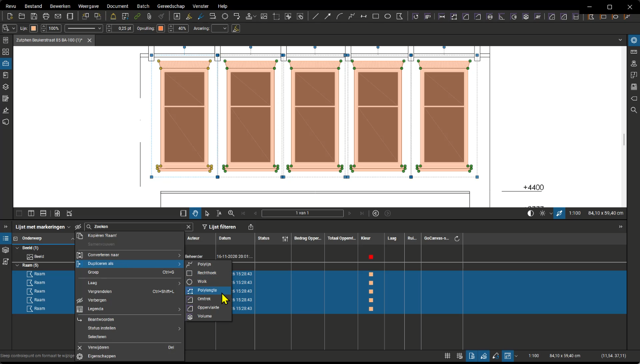This screenshot has width=640, height=364.
Task: Open the line style dropdown
Action: 83,28
